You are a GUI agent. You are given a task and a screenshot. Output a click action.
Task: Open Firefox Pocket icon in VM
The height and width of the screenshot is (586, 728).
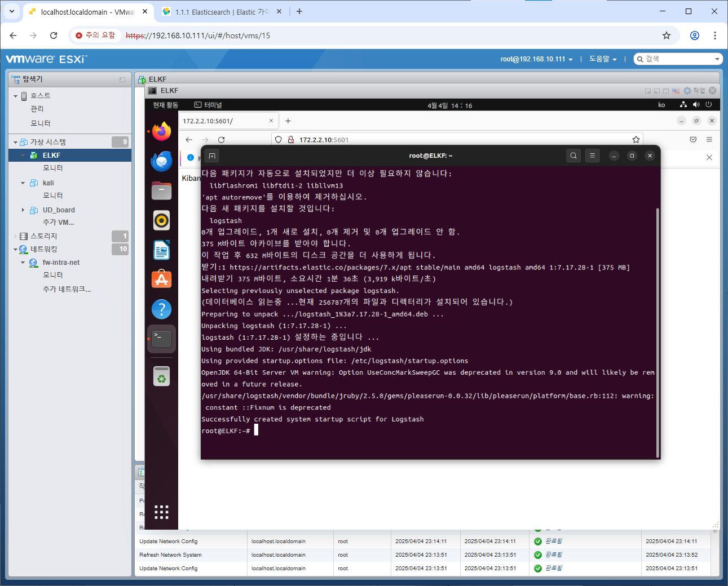693,140
